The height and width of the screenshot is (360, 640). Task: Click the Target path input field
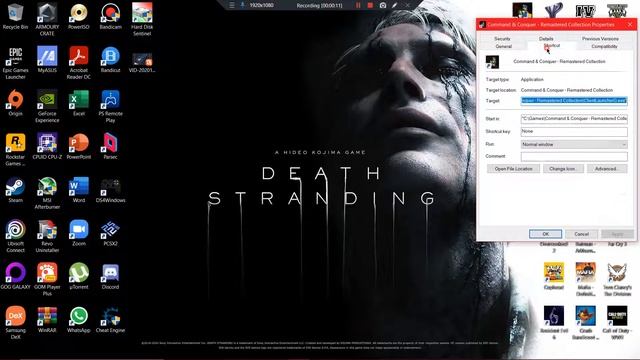coord(574,100)
